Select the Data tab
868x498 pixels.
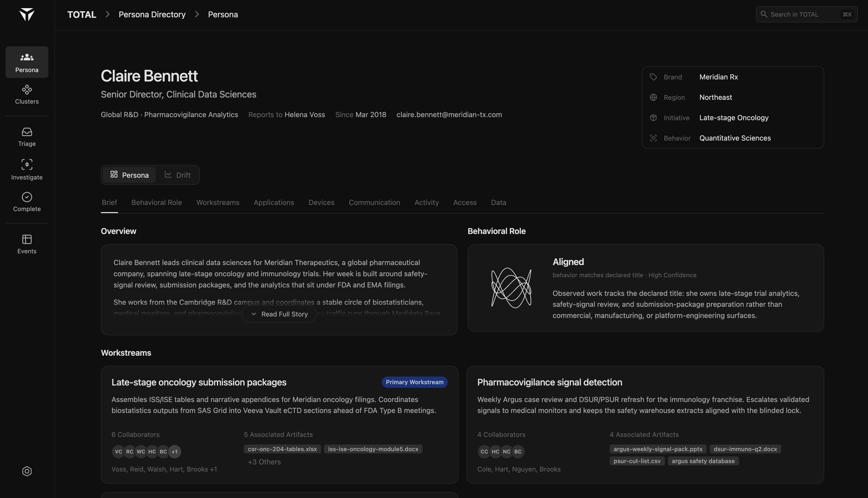pyautogui.click(x=498, y=202)
